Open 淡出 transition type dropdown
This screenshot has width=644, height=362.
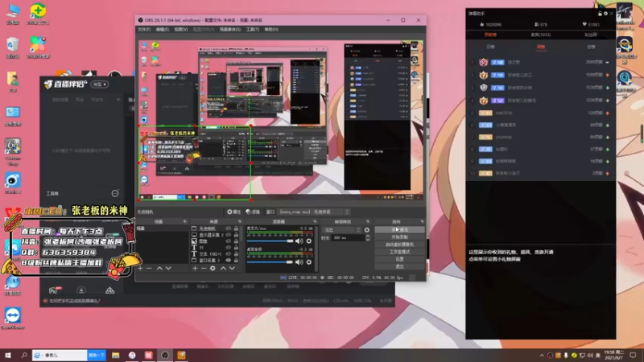pos(342,230)
